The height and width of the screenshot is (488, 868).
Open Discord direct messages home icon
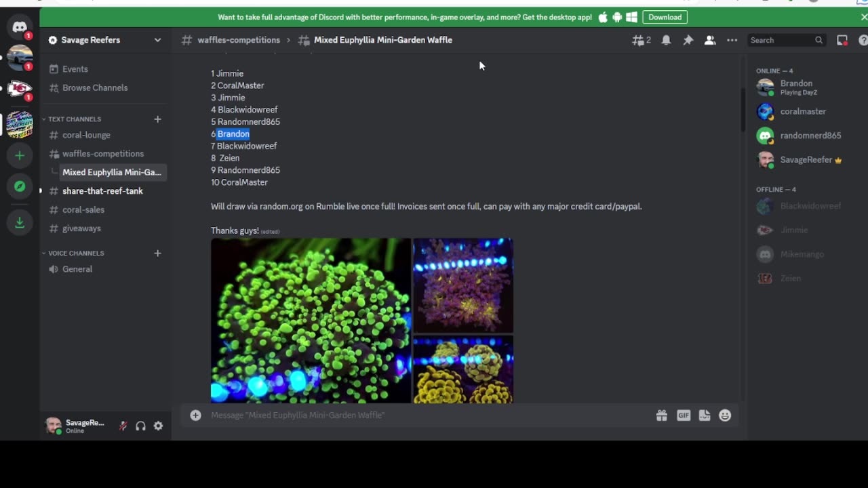coord(19,28)
